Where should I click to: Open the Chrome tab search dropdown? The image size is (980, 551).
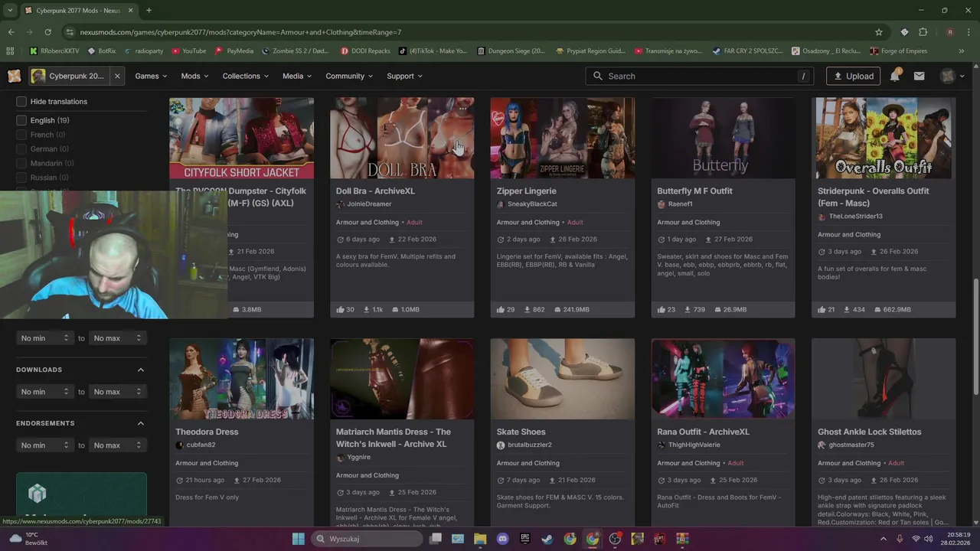click(10, 10)
